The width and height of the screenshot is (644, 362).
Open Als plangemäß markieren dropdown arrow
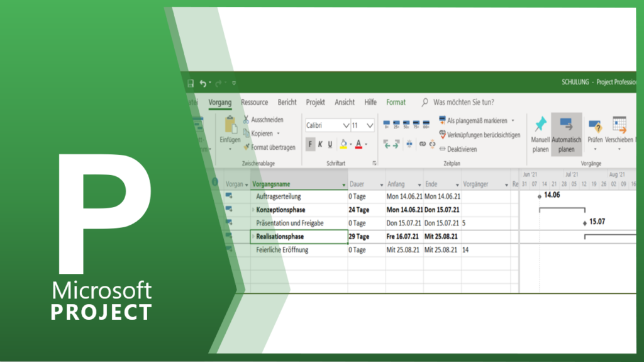pyautogui.click(x=513, y=120)
